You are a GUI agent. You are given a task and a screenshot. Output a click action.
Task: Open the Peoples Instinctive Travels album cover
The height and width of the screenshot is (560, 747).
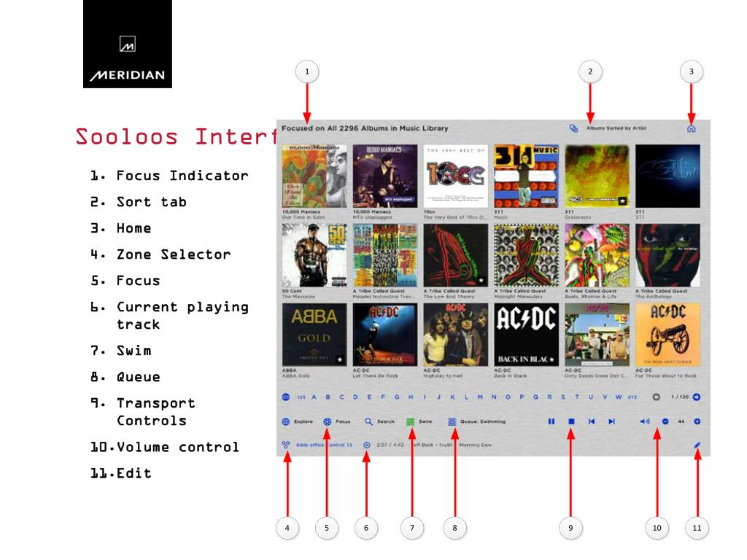click(x=385, y=255)
